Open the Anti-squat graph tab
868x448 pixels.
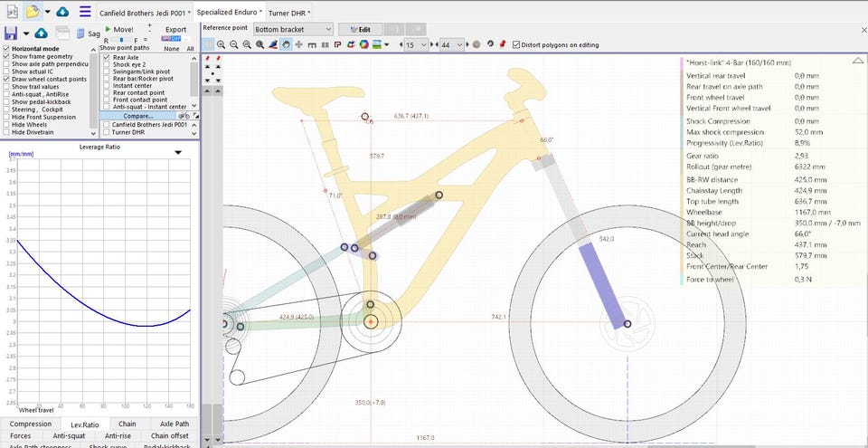68,435
